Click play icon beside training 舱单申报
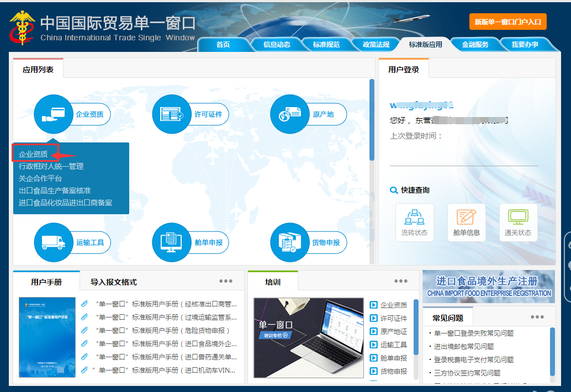 point(373,358)
